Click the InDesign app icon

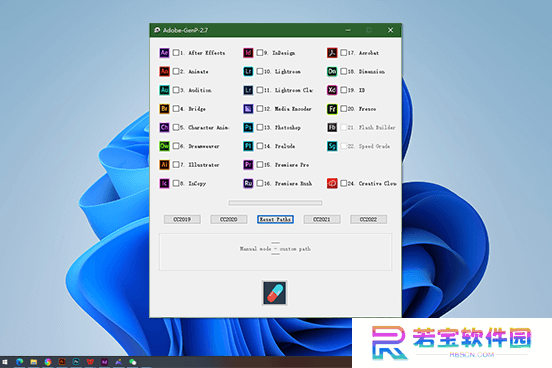pyautogui.click(x=248, y=53)
